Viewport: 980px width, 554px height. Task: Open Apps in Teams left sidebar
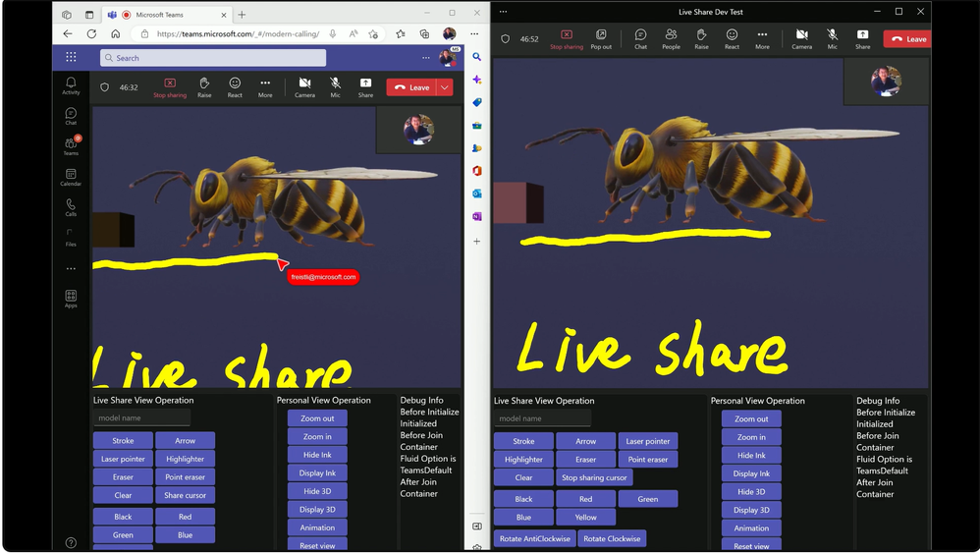tap(71, 299)
